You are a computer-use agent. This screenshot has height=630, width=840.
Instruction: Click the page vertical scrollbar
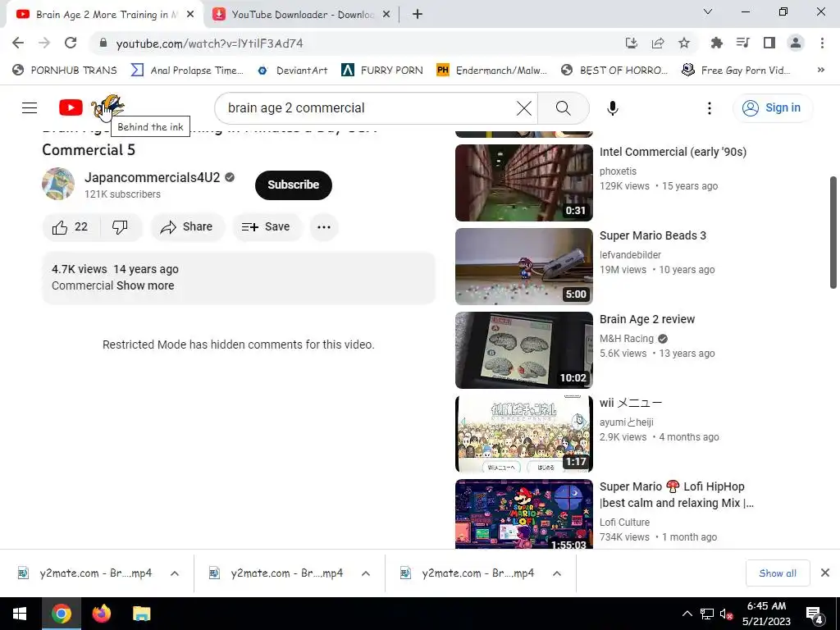pyautogui.click(x=833, y=232)
